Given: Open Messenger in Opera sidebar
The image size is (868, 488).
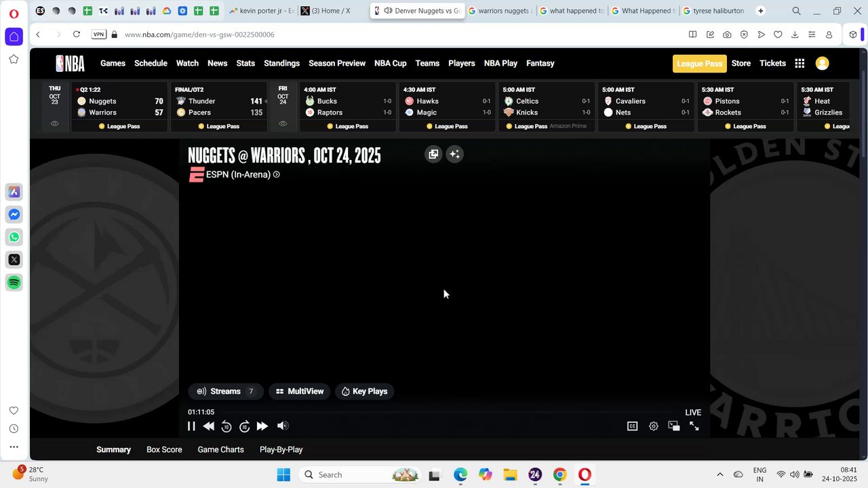Looking at the screenshot, I should tap(14, 214).
